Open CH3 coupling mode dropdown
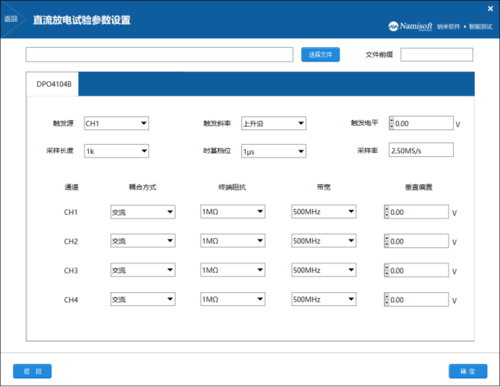This screenshot has height=387, width=500. (x=143, y=270)
